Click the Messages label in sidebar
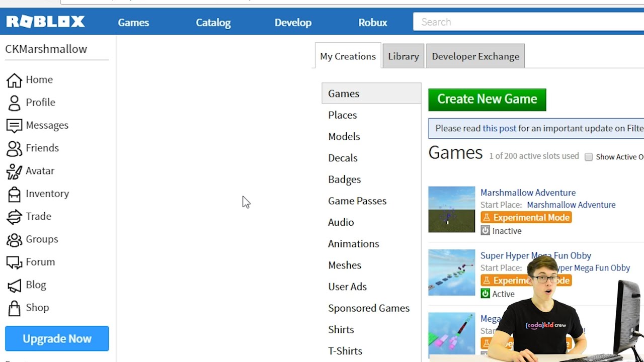 click(x=47, y=125)
